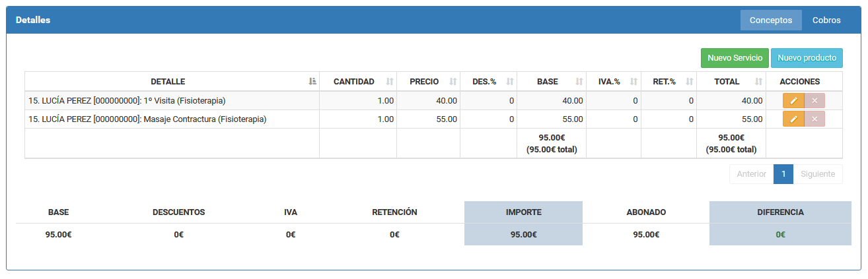The height and width of the screenshot is (279, 868).
Task: Sort table by PRECIO arrows icon
Action: coord(453,82)
